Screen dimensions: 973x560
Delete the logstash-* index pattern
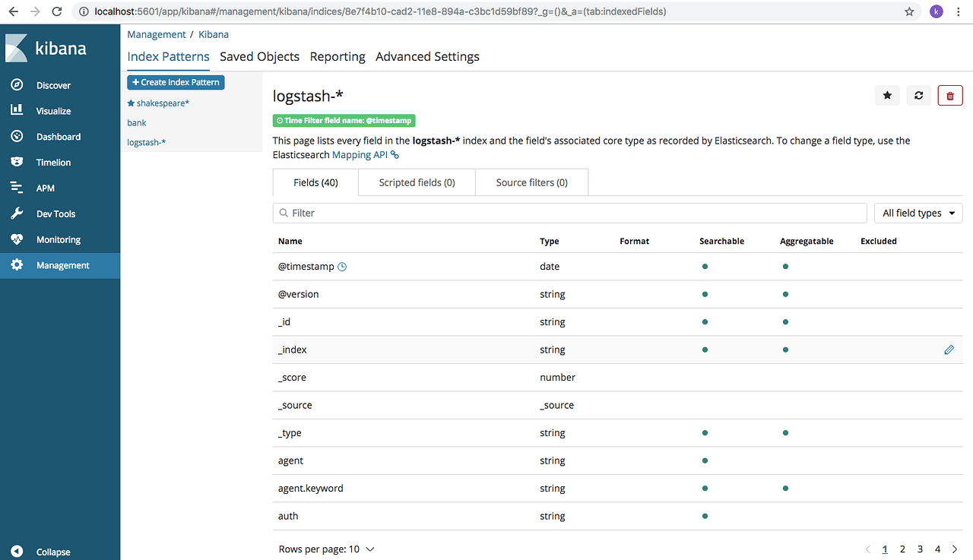click(949, 96)
